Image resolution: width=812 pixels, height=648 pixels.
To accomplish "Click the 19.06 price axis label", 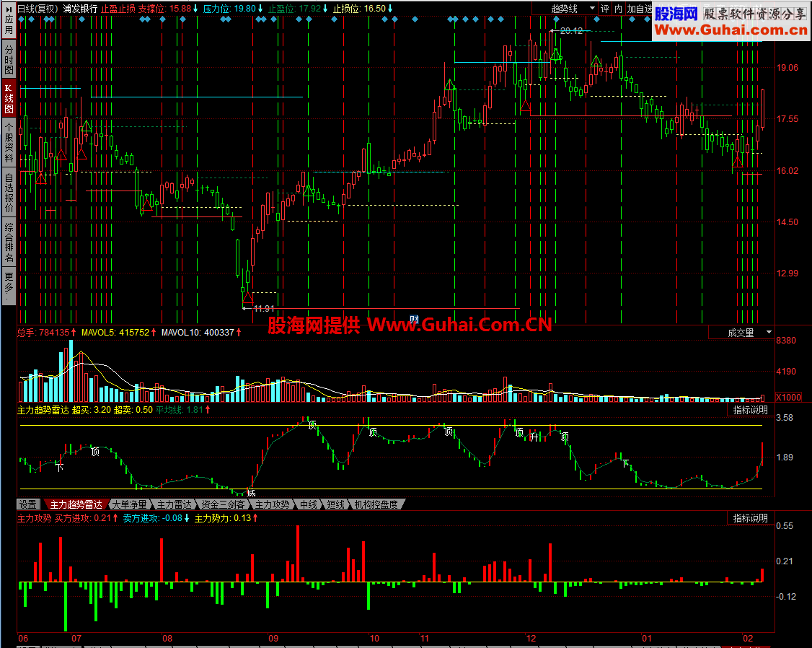I will [x=787, y=67].
